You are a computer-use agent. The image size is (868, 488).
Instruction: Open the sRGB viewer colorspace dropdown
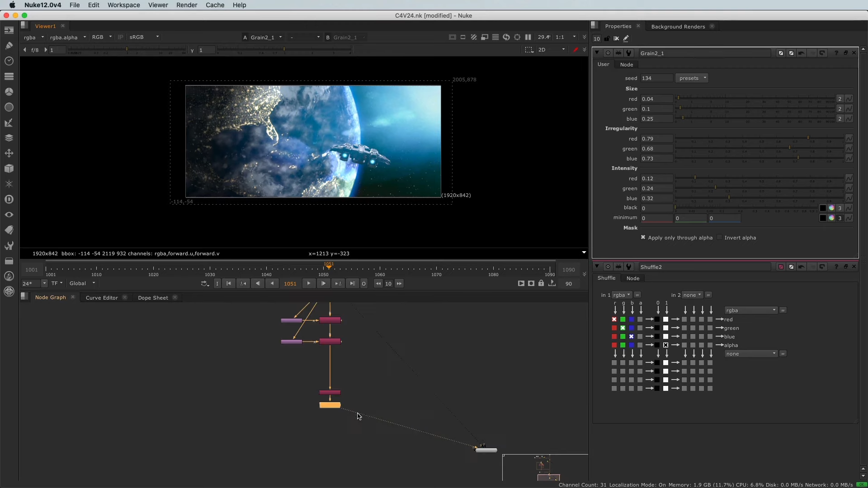point(144,37)
